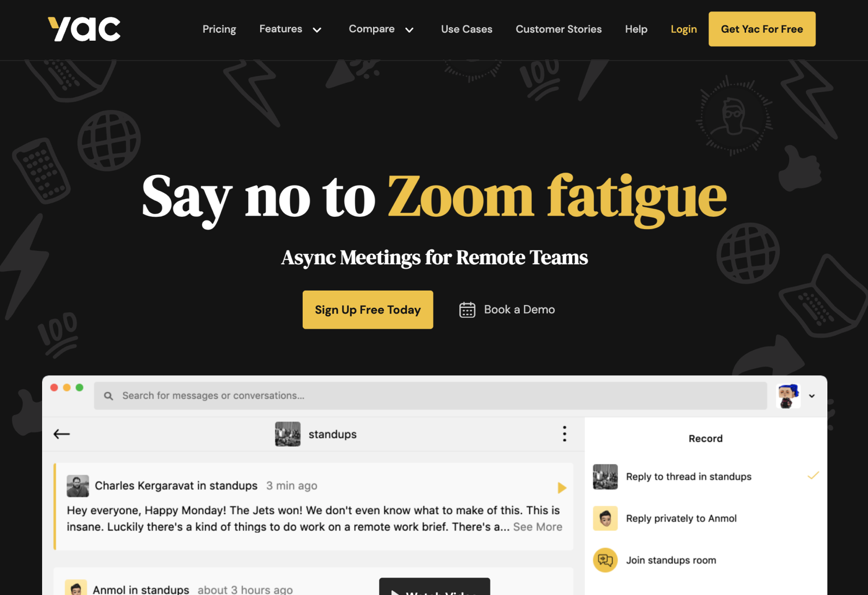Screen dimensions: 868x595
Task: Expand the Features dropdown menu
Action: [291, 29]
